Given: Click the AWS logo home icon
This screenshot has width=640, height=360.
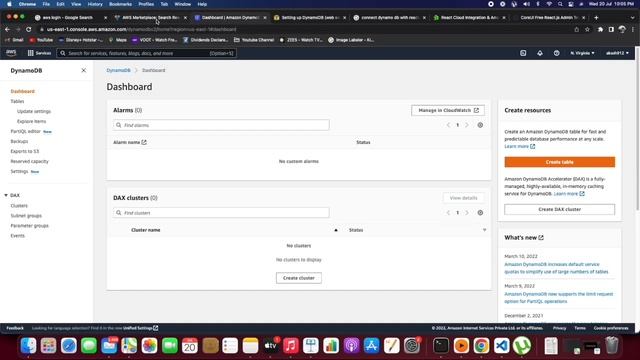Looking at the screenshot, I should [11, 53].
